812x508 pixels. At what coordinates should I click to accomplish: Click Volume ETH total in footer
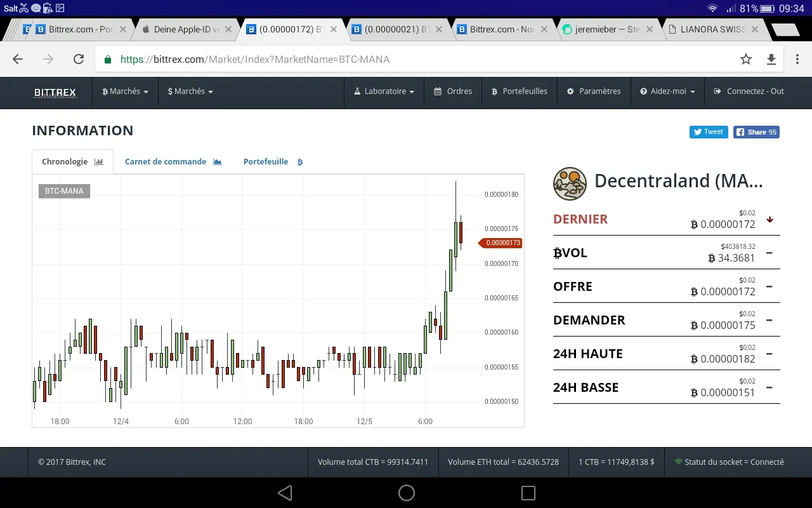(x=503, y=462)
